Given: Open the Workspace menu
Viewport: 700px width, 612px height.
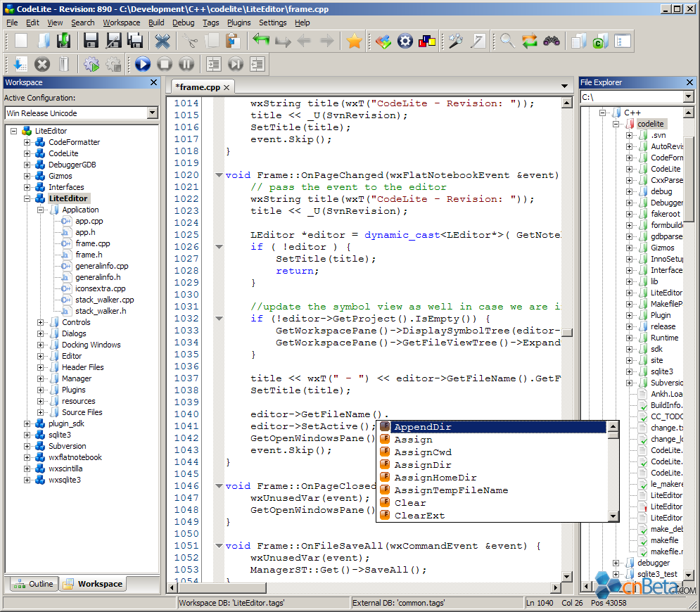Looking at the screenshot, I should pos(122,23).
